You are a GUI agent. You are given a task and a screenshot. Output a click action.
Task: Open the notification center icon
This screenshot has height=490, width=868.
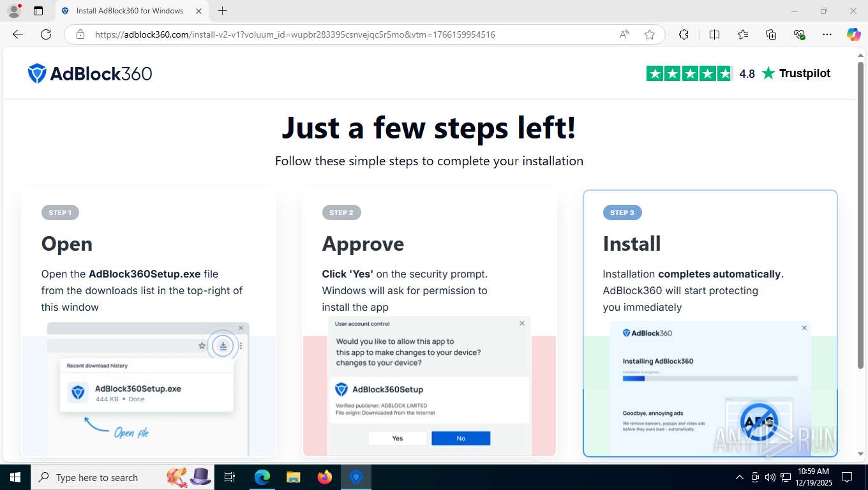click(x=847, y=477)
